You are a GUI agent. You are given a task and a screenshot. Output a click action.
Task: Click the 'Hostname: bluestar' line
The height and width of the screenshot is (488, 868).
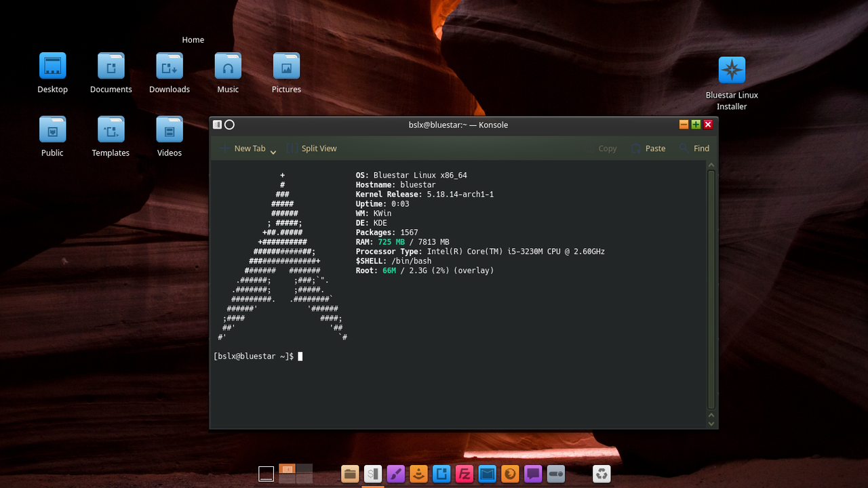pos(396,185)
